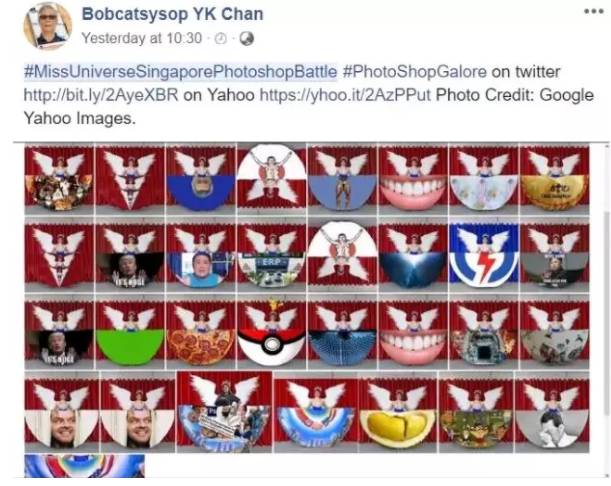This screenshot has width=611, height=486.
Task: Open #MissUniverseSingaporePhotoshopBattle hashtag
Action: [180, 72]
